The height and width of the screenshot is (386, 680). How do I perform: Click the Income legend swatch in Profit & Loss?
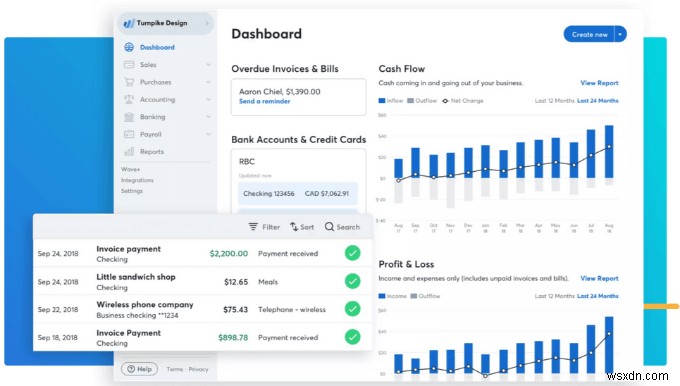pyautogui.click(x=382, y=296)
